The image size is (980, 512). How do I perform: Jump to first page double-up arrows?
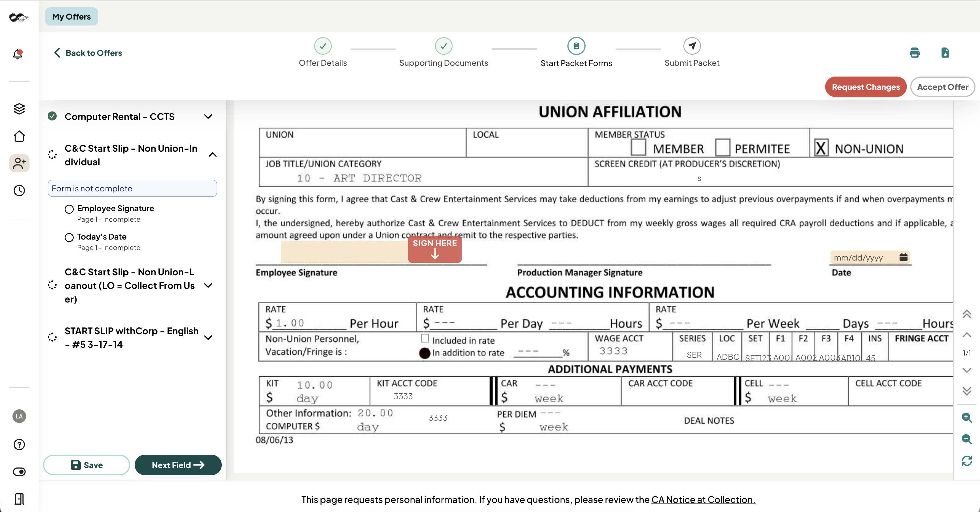tap(967, 314)
